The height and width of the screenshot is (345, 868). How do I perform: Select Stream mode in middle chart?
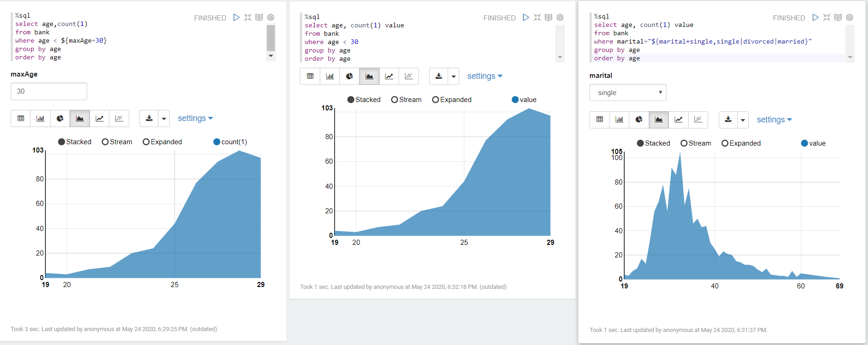(406, 100)
